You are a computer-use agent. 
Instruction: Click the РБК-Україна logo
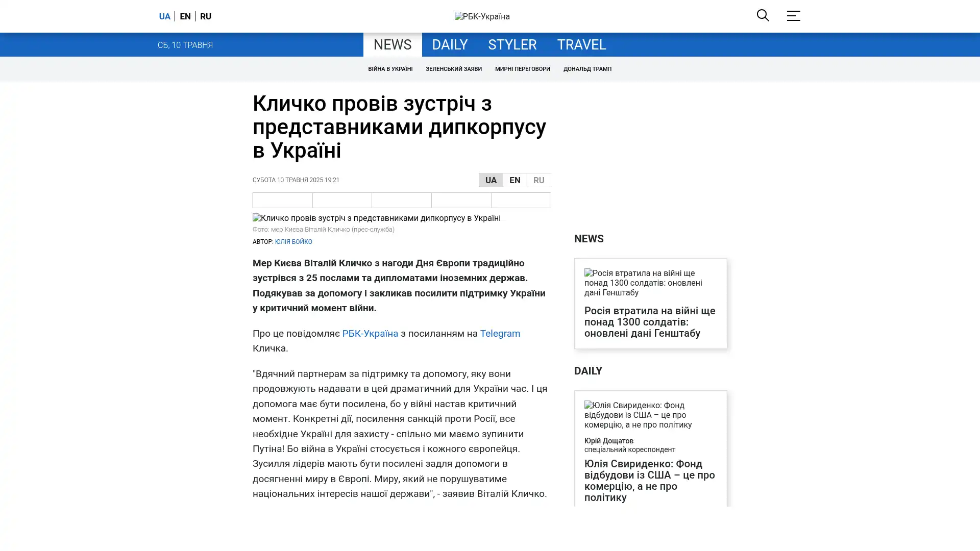click(482, 17)
